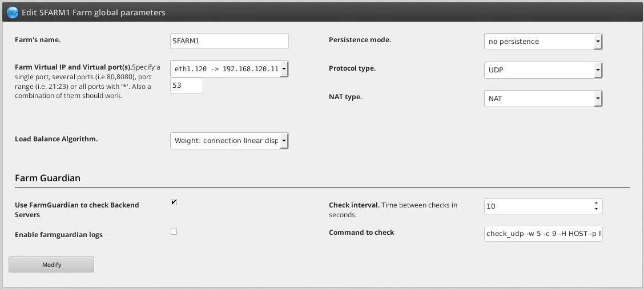Enable the farmguardian logs checkbox

174,232
